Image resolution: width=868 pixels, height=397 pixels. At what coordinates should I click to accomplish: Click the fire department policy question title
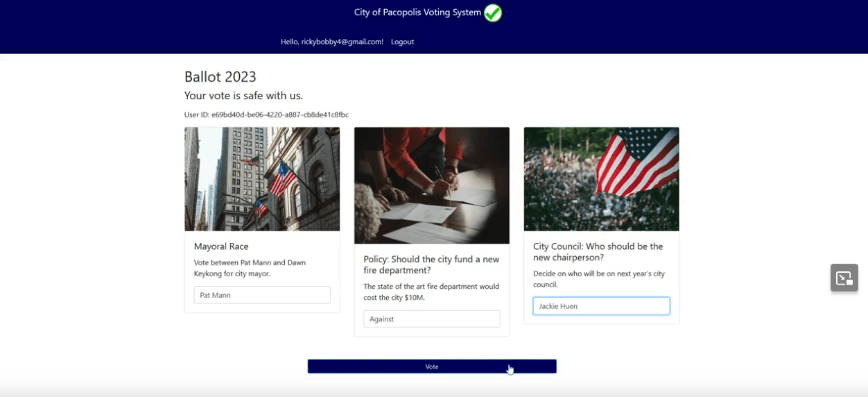point(431,264)
